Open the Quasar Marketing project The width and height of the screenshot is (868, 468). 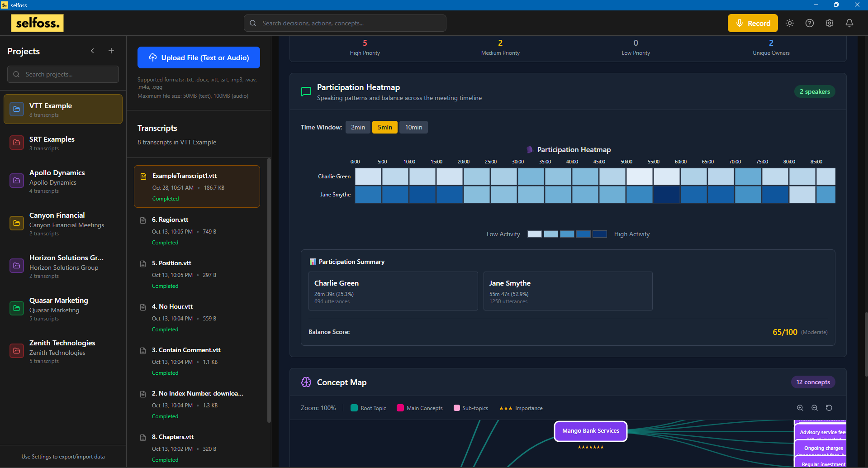[x=63, y=309]
